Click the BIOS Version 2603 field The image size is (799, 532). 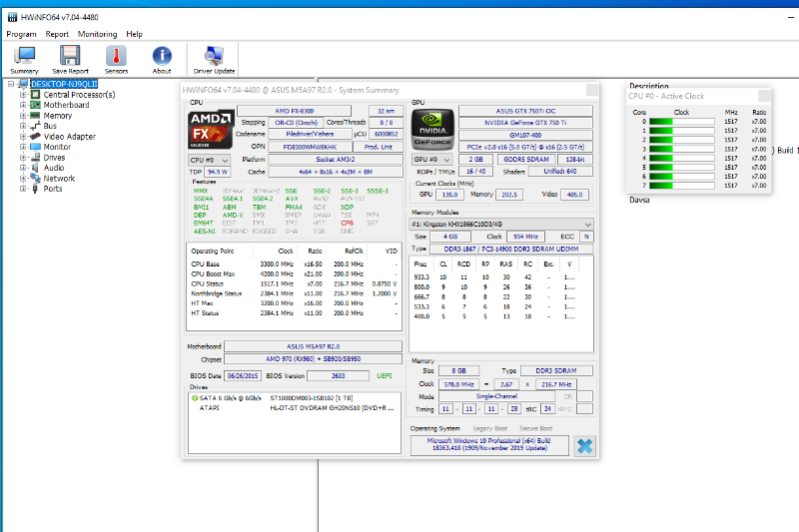click(x=339, y=376)
